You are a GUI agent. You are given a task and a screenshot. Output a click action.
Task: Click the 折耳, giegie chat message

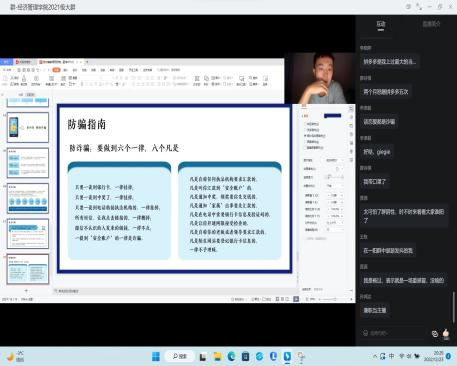(x=377, y=152)
